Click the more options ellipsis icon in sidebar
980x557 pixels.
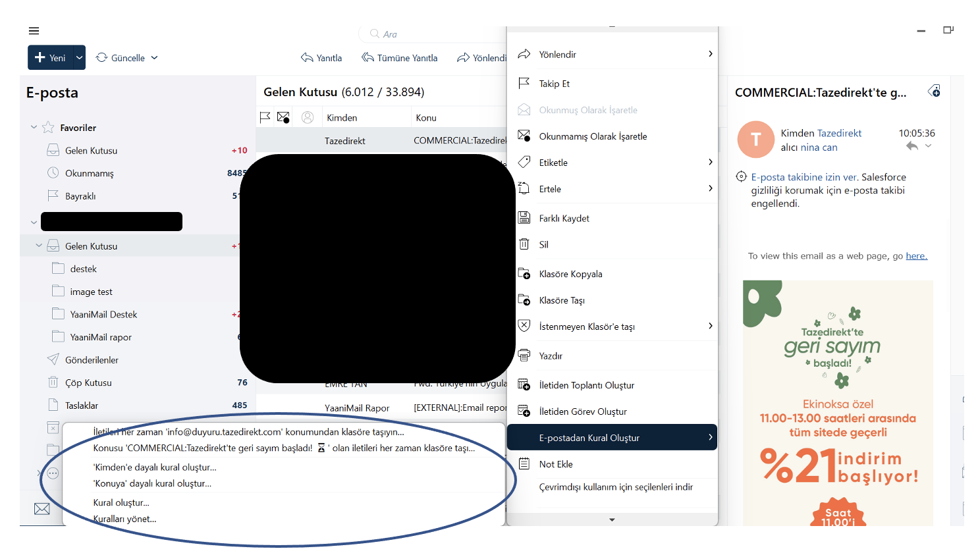point(53,473)
